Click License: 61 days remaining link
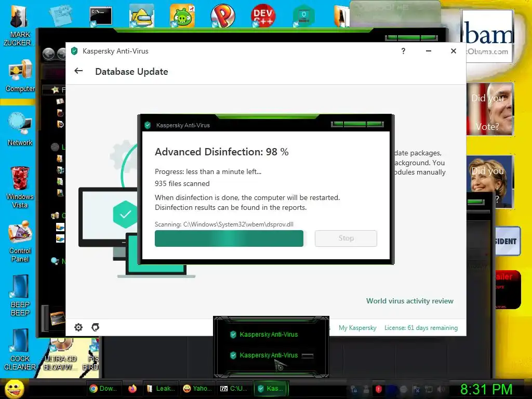This screenshot has width=532, height=399. coord(421,328)
